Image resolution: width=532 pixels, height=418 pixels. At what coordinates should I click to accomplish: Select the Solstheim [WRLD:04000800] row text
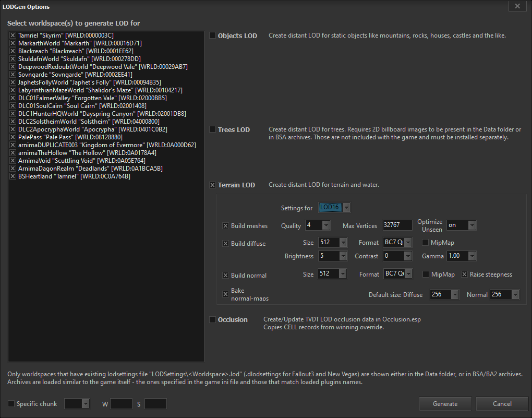(89, 121)
